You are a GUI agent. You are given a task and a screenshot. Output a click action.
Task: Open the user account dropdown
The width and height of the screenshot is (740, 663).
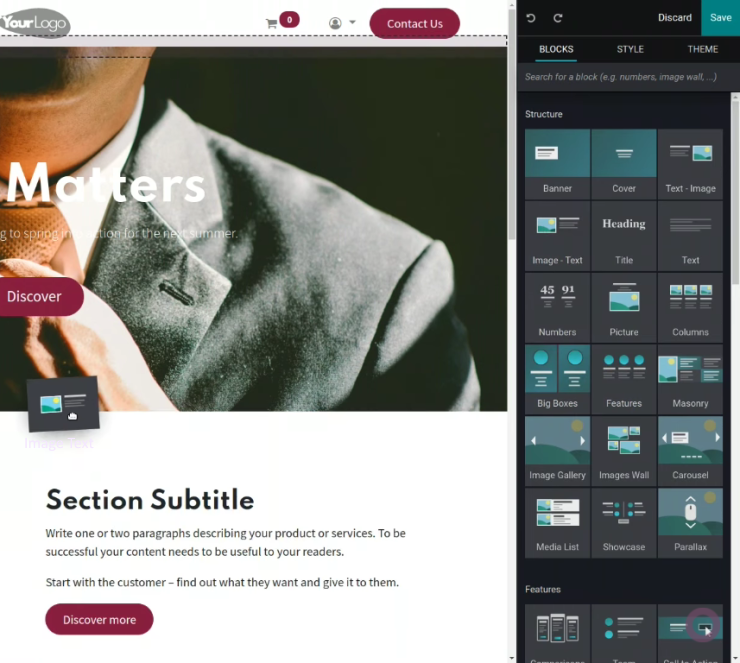342,23
